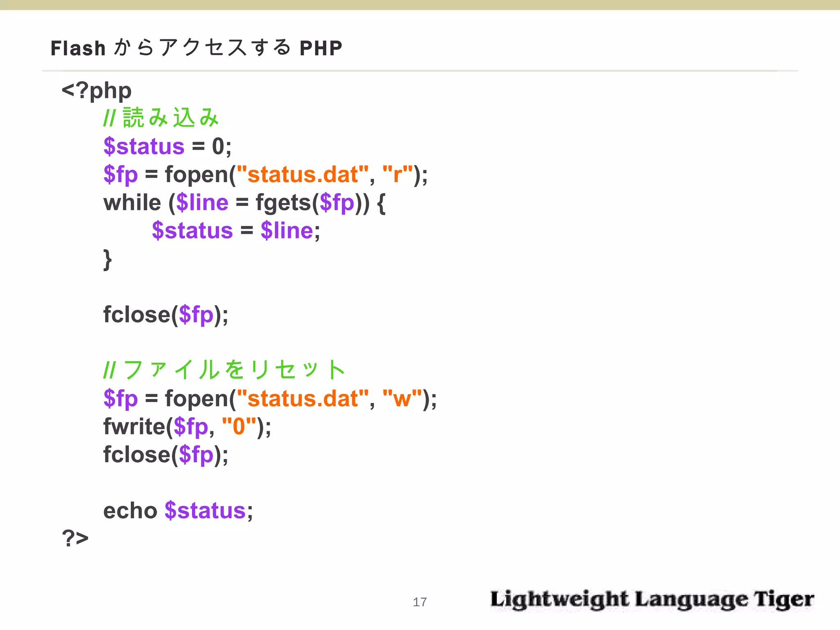The width and height of the screenshot is (840, 630).
Task: Click the second 'fclose($fp);' line after fwrite
Action: [166, 455]
